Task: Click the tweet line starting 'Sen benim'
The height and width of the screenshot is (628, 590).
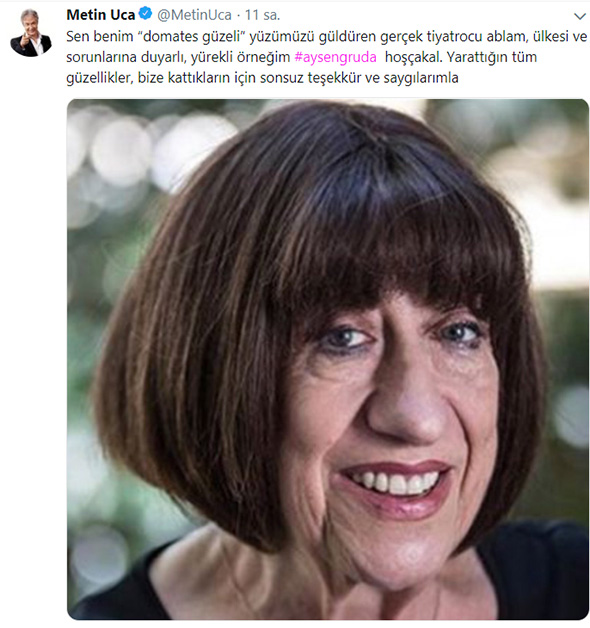Action: (326, 36)
